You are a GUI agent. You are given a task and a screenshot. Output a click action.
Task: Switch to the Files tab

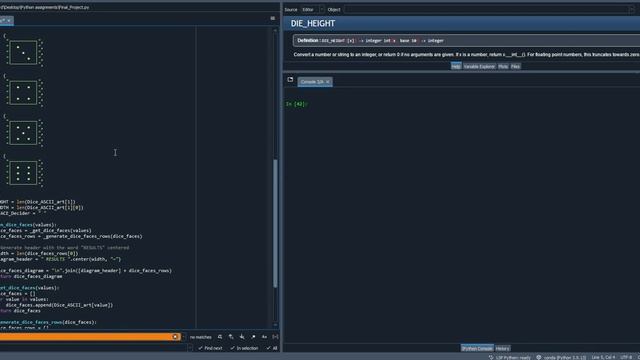click(x=516, y=66)
